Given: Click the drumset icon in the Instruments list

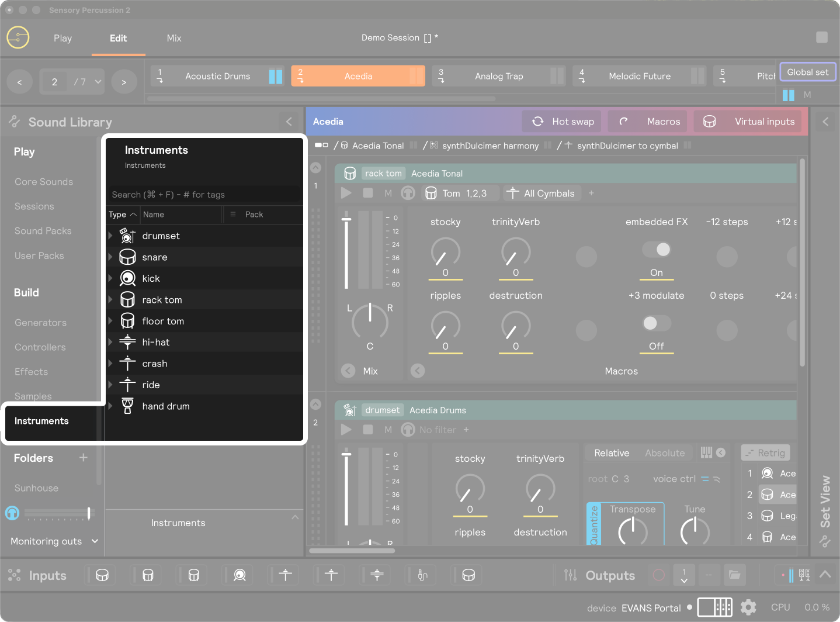Looking at the screenshot, I should [x=127, y=236].
